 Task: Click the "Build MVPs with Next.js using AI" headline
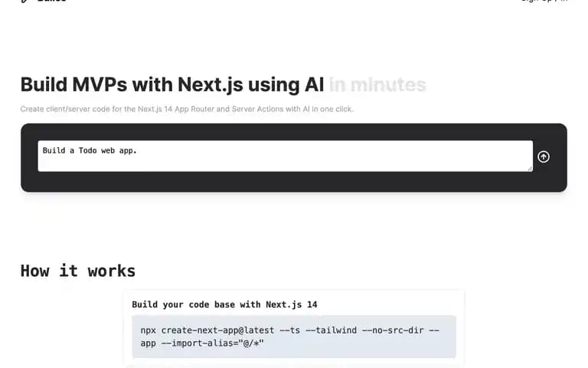[172, 84]
